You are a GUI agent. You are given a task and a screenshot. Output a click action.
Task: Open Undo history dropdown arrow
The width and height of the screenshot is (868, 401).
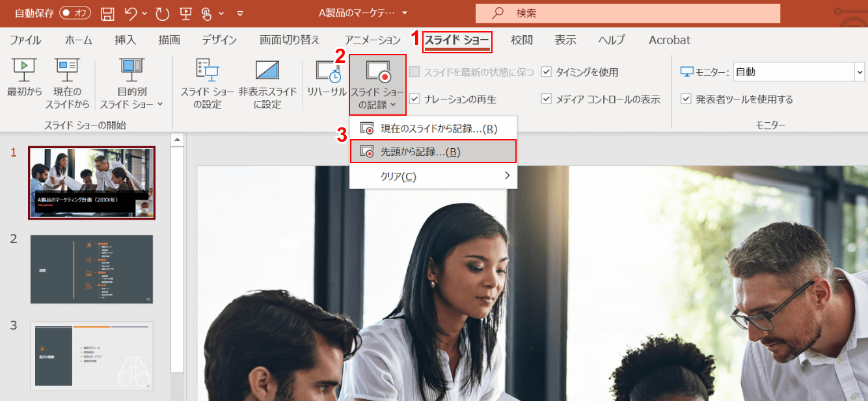click(x=144, y=13)
